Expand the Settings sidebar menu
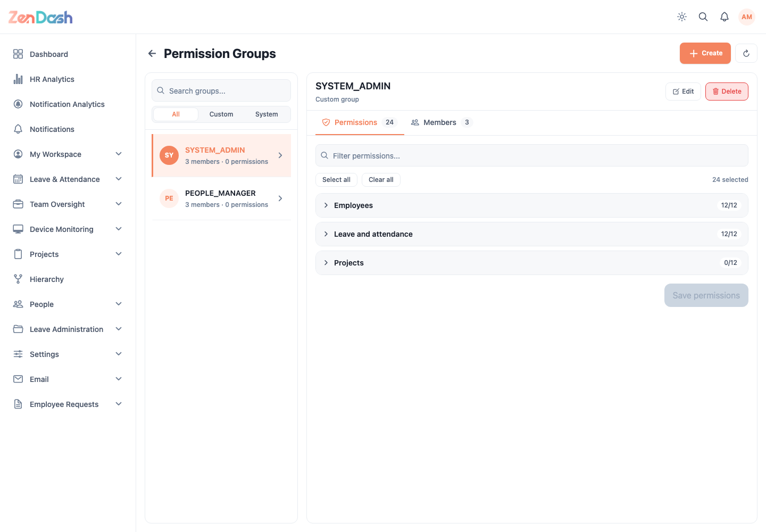The height and width of the screenshot is (532, 766). coord(119,354)
